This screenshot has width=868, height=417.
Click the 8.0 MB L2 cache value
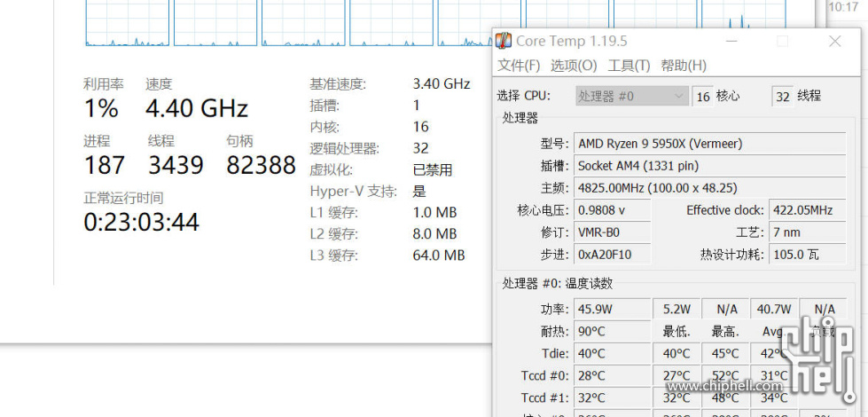pos(435,233)
